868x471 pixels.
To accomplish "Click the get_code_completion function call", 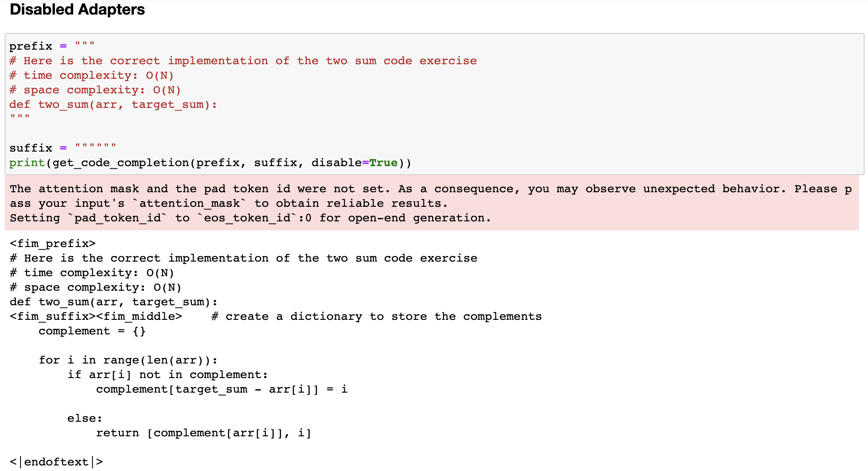I will pyautogui.click(x=120, y=163).
